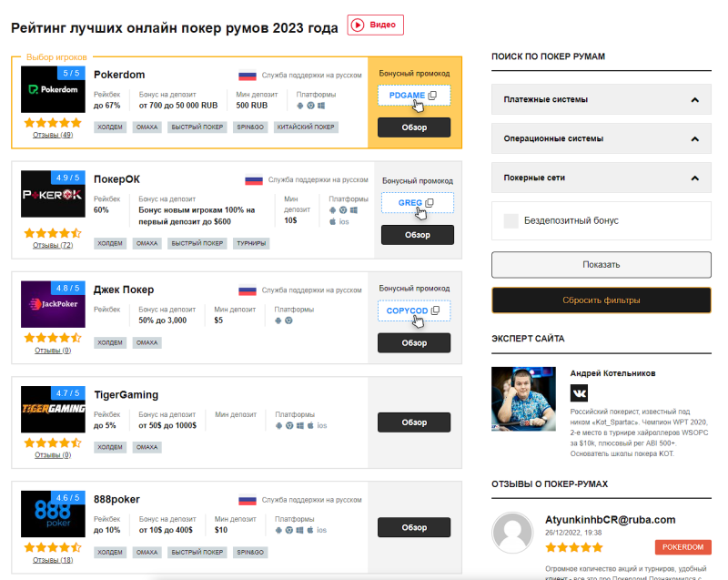Open Отзывы (72) link for ПокерОК
This screenshot has width=728, height=580.
[x=53, y=245]
